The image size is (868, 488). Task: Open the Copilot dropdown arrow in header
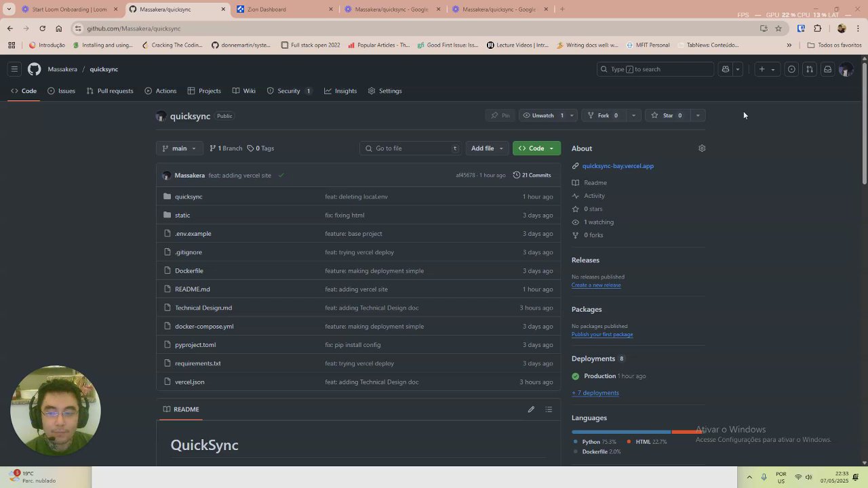737,69
